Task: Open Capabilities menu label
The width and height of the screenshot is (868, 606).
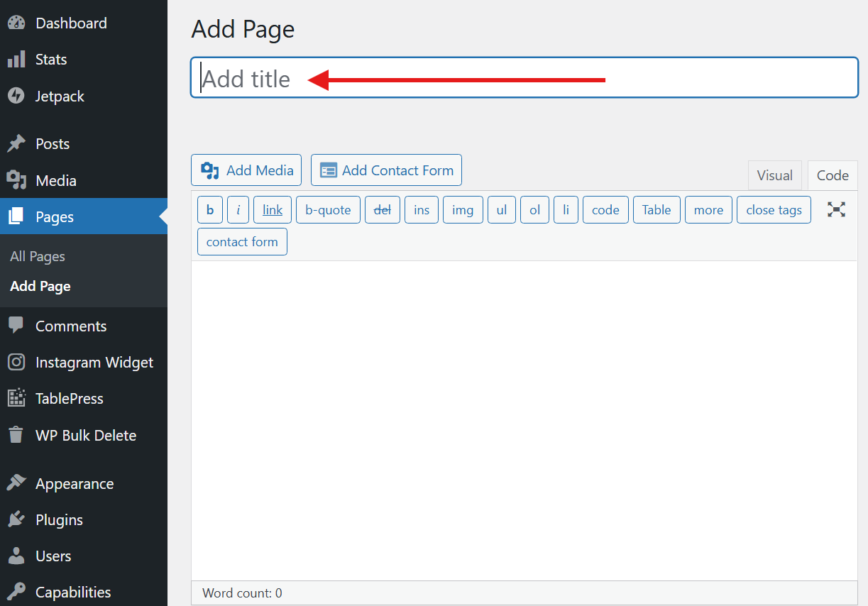Action: pos(73,592)
